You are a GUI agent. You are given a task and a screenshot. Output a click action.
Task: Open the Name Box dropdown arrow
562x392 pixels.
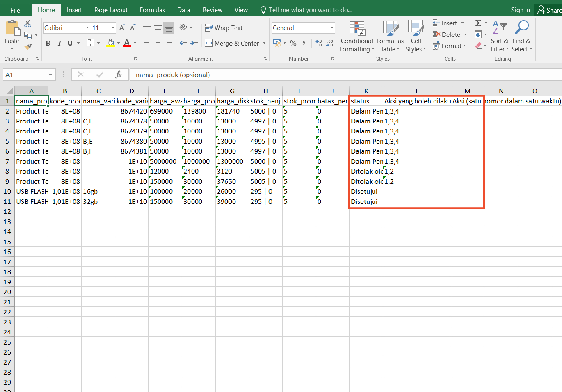tap(51, 75)
